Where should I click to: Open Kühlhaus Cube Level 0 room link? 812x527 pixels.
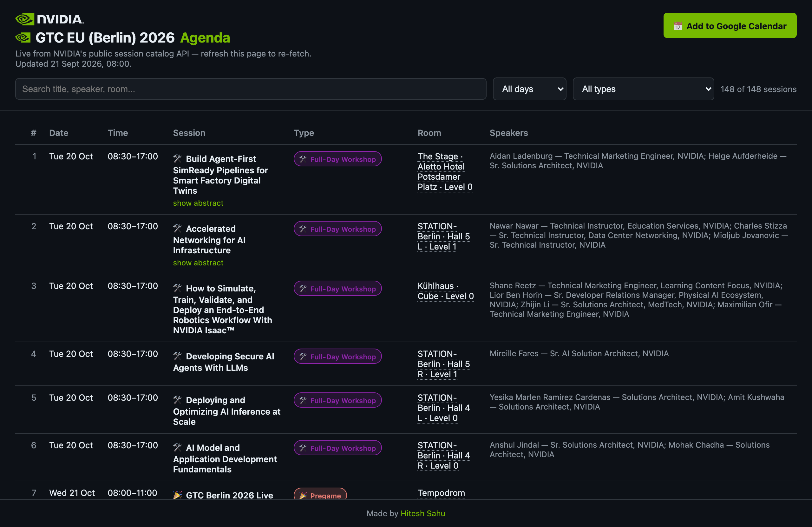pos(446,291)
